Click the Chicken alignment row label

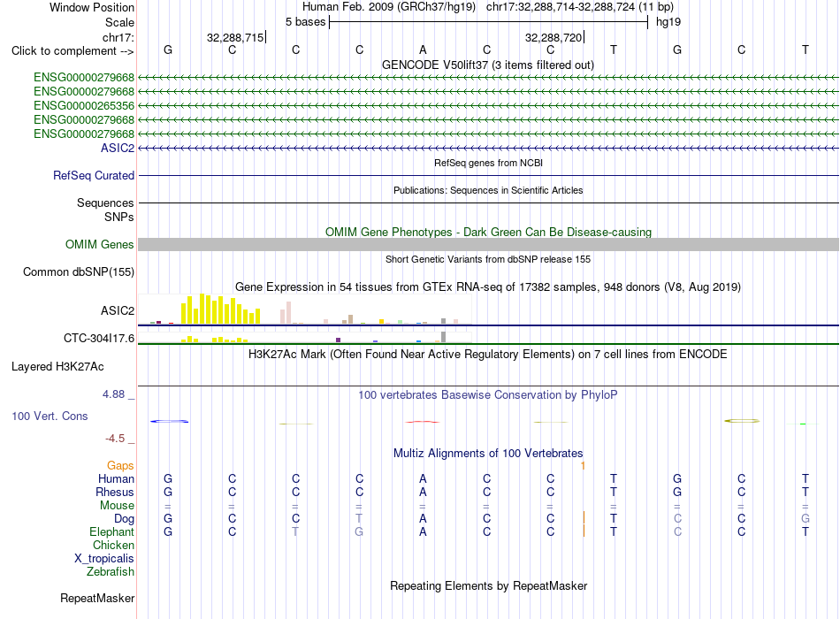click(x=113, y=545)
